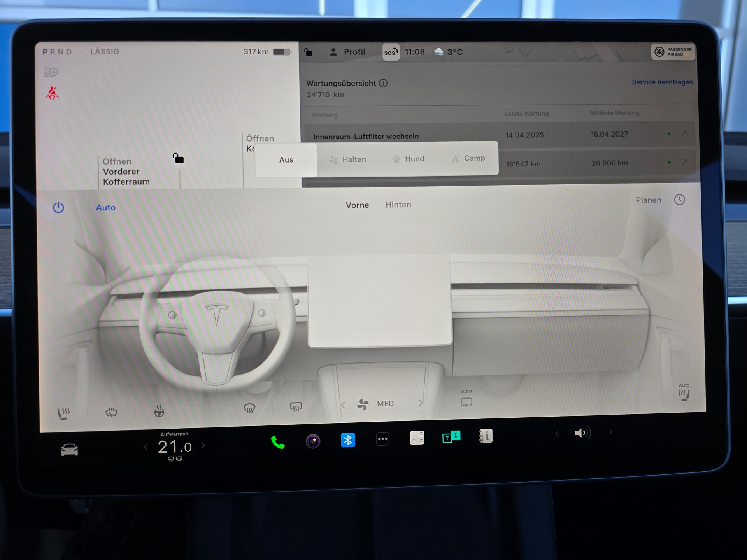Viewport: 747px width, 560px height.
Task: Select the Hund dog mode
Action: tap(409, 159)
